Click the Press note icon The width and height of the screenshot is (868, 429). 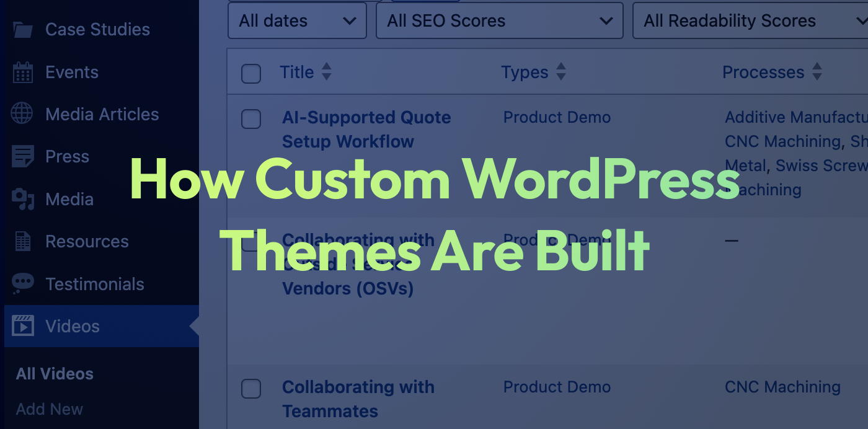pos(23,157)
